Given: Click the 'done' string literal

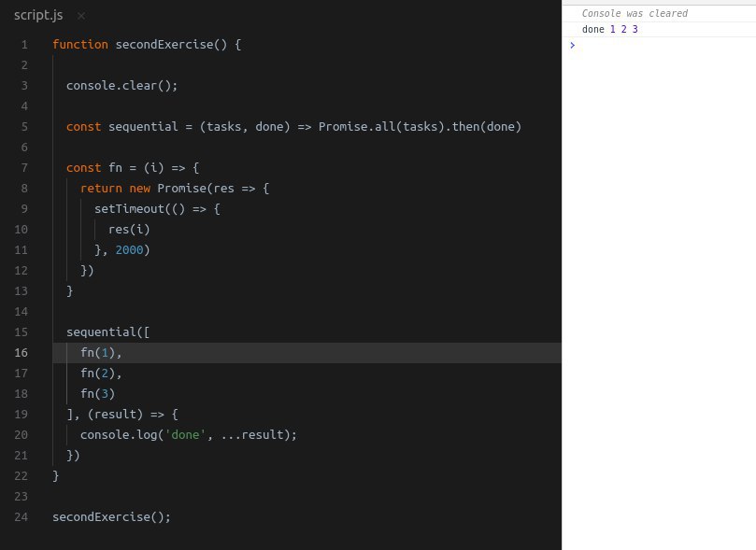Looking at the screenshot, I should (x=185, y=435).
